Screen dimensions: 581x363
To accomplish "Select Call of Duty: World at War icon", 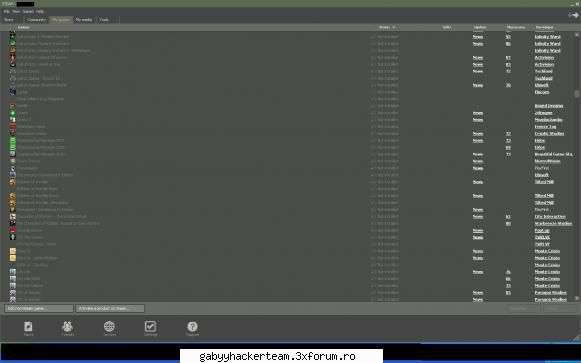I will [x=13, y=64].
